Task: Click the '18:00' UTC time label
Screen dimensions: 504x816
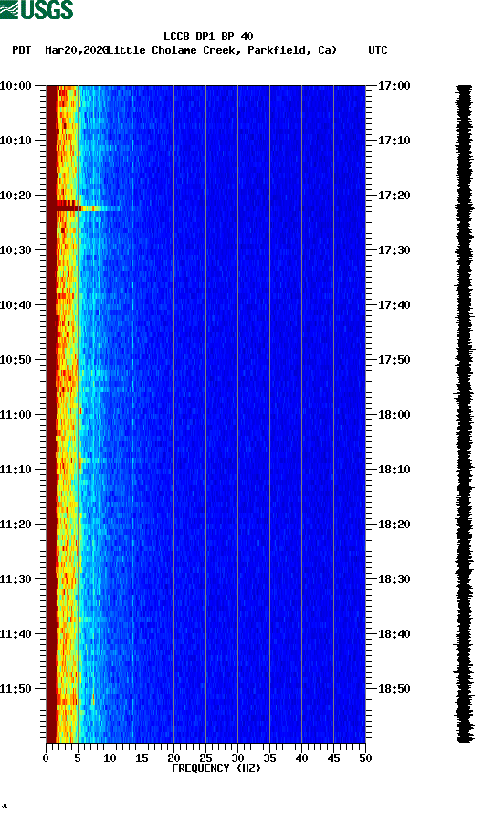Action: (x=394, y=415)
